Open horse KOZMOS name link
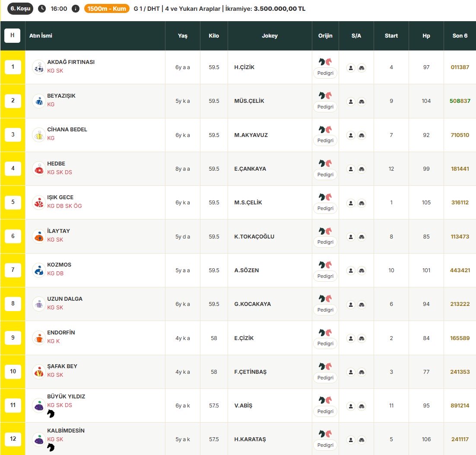 [59, 265]
